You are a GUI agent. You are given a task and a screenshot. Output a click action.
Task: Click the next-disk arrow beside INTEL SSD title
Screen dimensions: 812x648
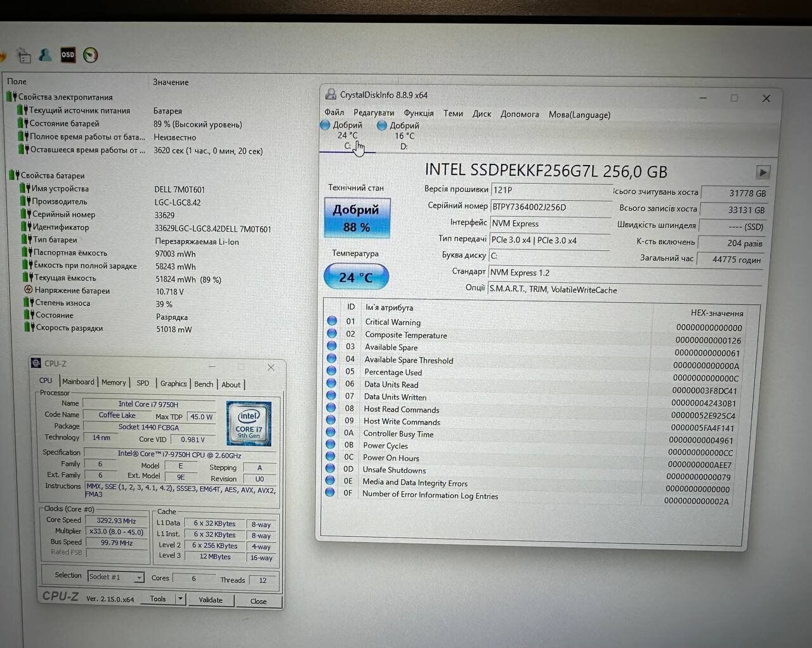tap(763, 172)
